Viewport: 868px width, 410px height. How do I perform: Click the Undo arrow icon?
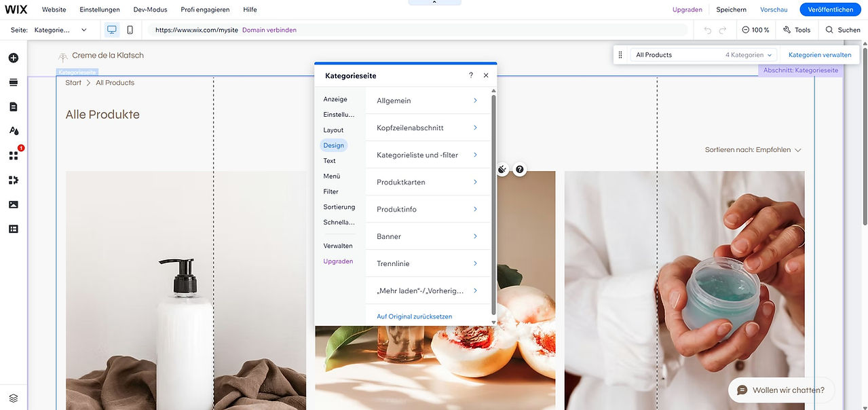[x=708, y=30]
